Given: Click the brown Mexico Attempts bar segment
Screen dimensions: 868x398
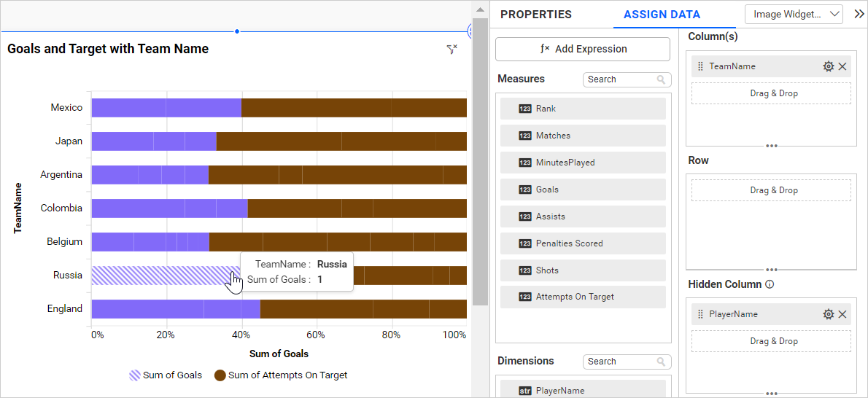Looking at the screenshot, I should coord(354,108).
